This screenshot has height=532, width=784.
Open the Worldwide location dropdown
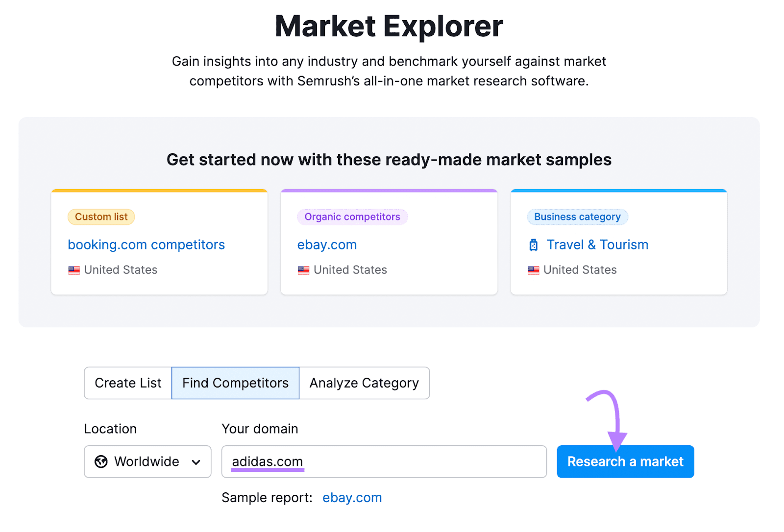pyautogui.click(x=147, y=461)
